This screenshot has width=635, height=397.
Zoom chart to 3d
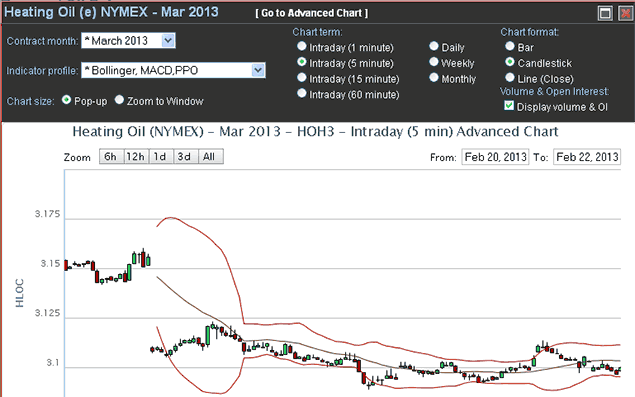[x=185, y=156]
